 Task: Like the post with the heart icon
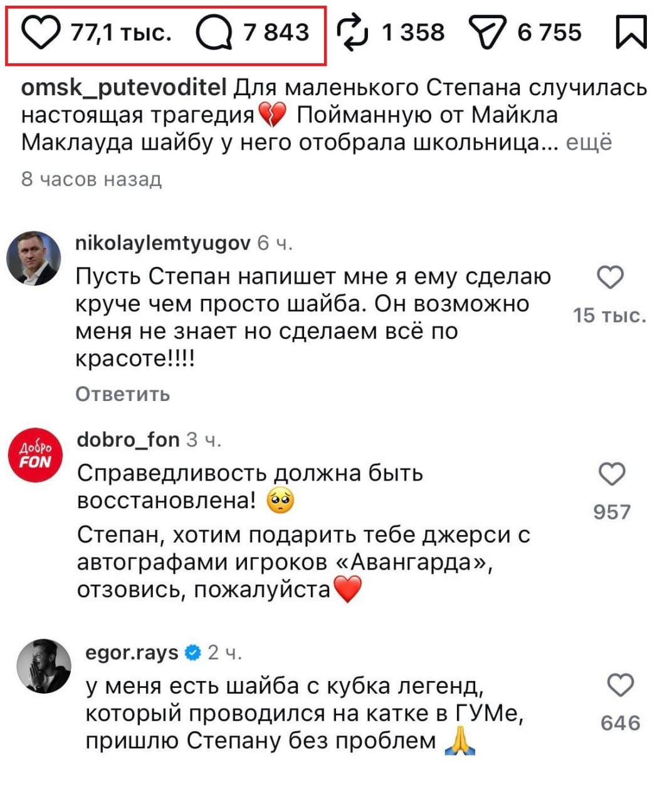click(41, 33)
